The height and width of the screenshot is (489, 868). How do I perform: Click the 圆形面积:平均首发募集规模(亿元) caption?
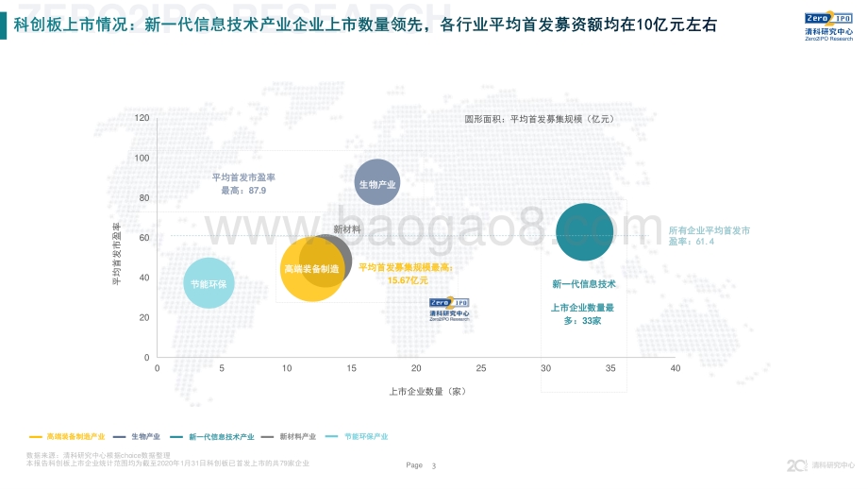539,119
